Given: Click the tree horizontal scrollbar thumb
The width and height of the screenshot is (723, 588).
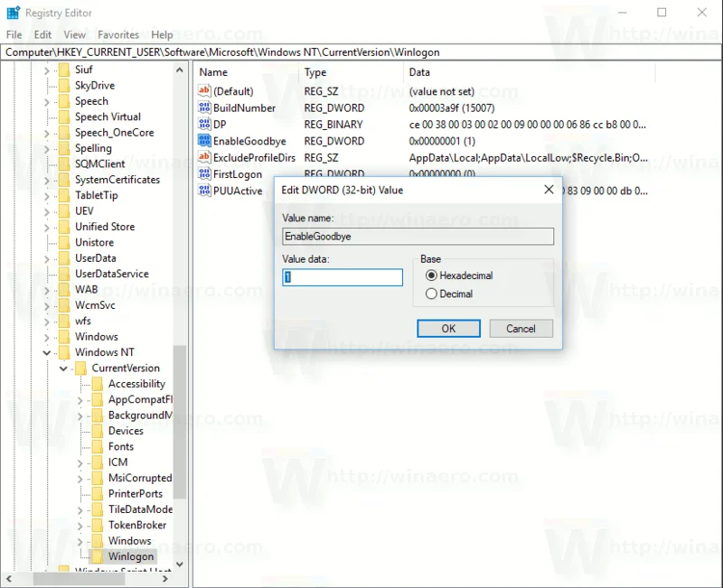Looking at the screenshot, I should [x=80, y=578].
